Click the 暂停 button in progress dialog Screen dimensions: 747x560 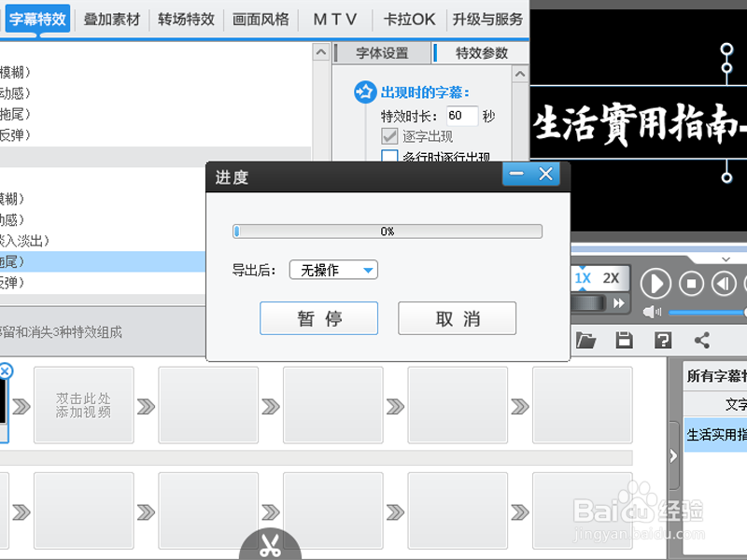point(318,318)
